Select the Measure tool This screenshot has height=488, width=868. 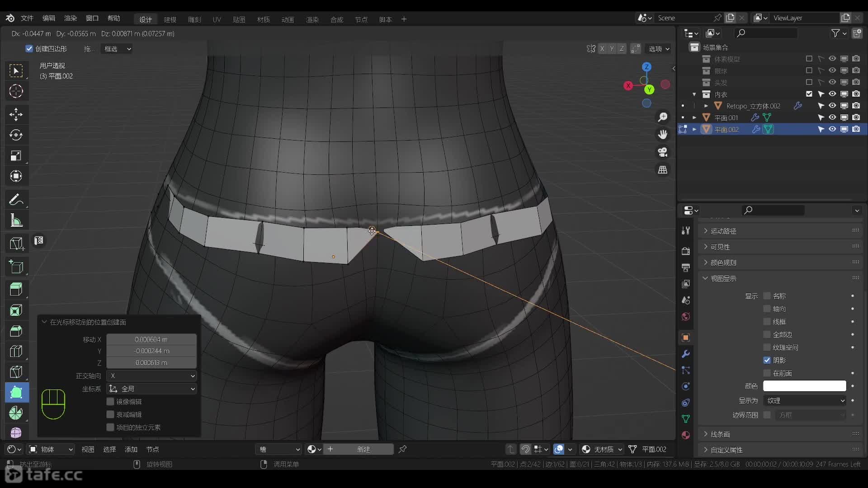(16, 220)
